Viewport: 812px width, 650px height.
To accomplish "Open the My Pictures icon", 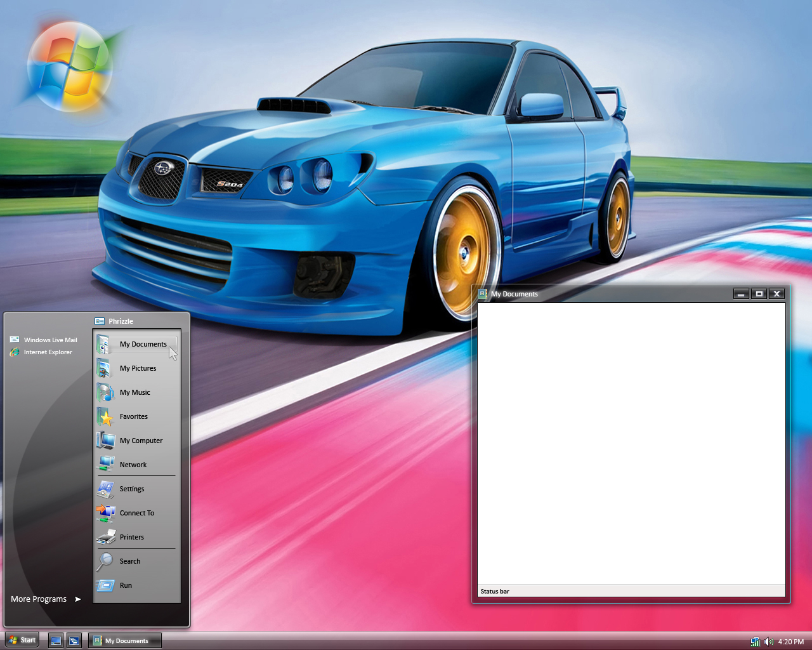I will (x=104, y=368).
